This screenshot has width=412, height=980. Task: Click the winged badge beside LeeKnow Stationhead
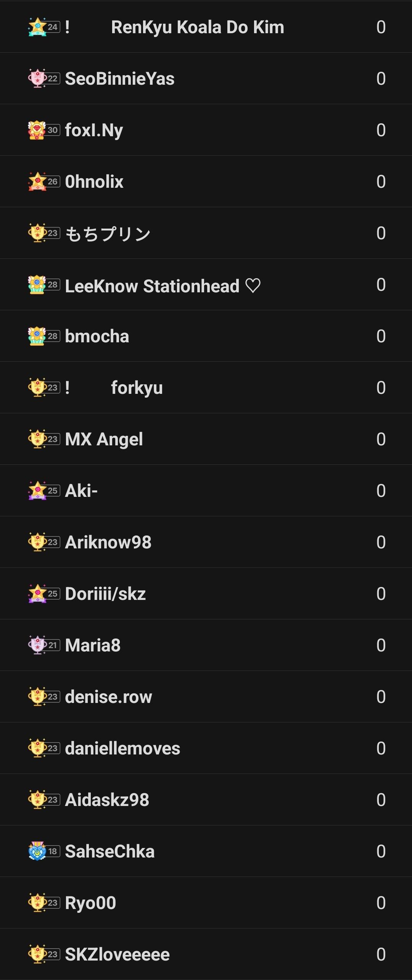tap(37, 285)
